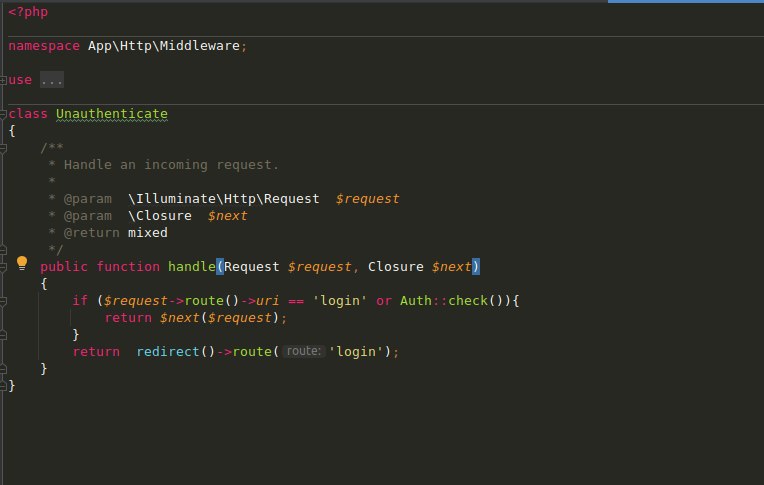
Task: Expand the folded use statements marker
Action: (3, 80)
